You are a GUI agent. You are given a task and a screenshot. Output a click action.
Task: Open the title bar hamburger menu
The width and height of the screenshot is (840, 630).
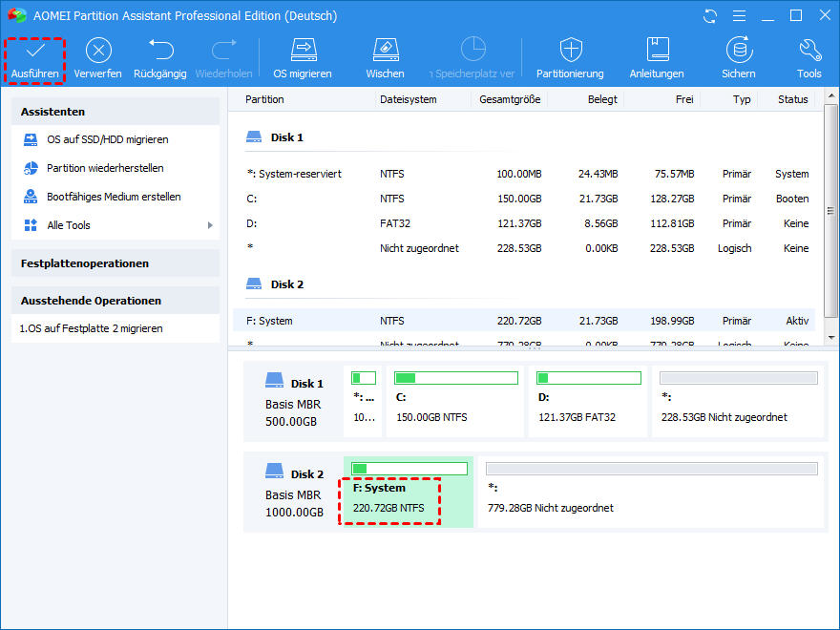click(x=738, y=16)
